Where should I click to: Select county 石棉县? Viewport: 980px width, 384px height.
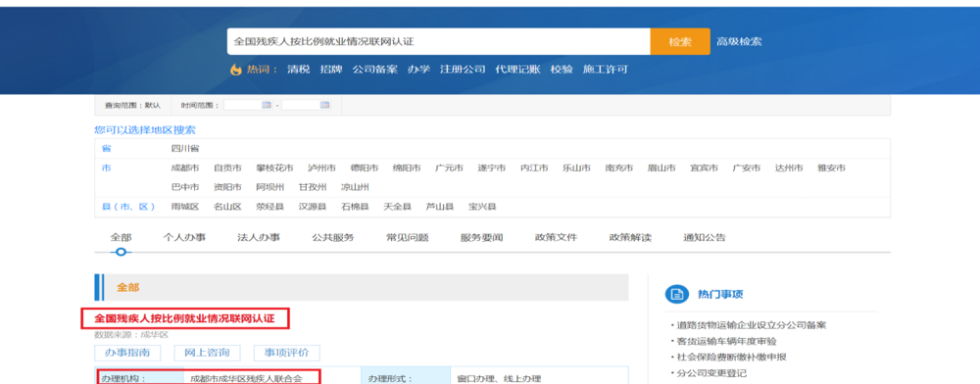click(355, 207)
